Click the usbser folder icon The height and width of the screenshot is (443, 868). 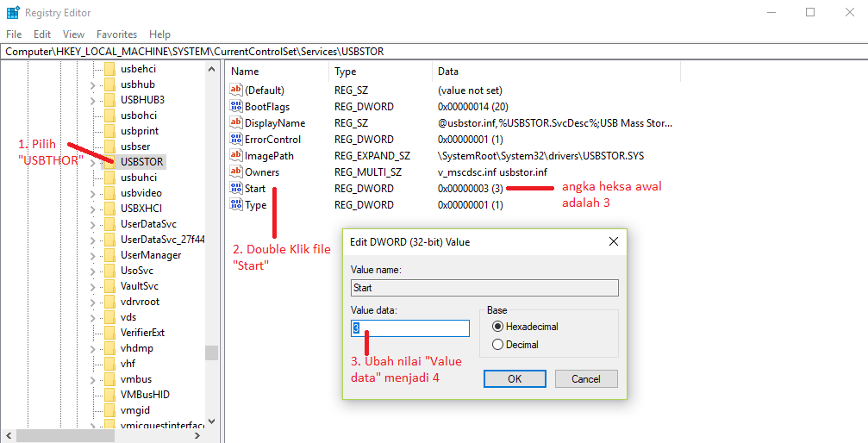109,147
